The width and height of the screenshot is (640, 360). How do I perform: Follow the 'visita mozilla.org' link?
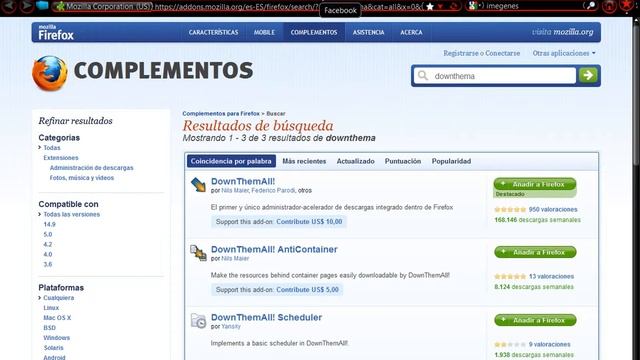click(562, 32)
